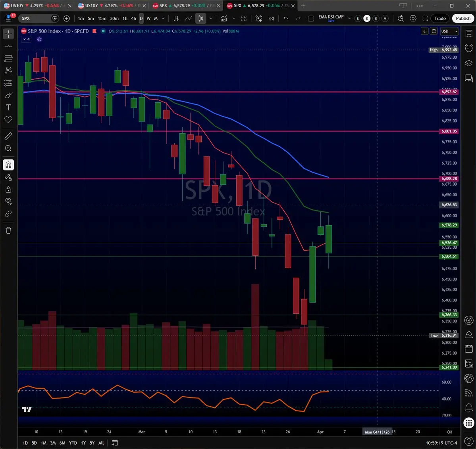Create an alert with the clock icon
The width and height of the screenshot is (476, 449).
pyautogui.click(x=258, y=19)
